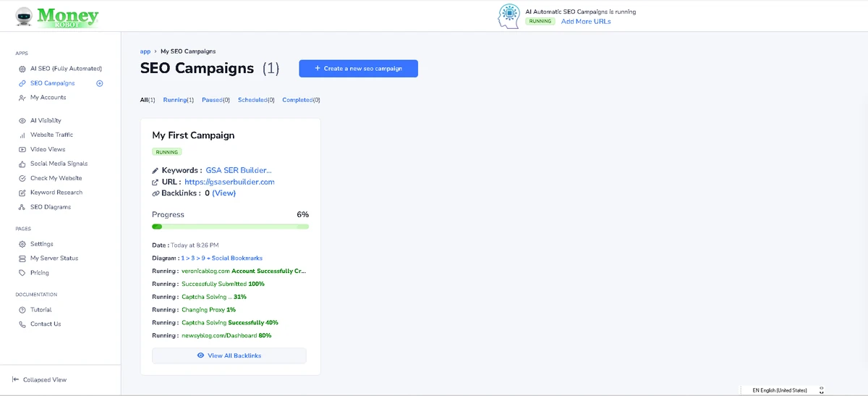This screenshot has height=396, width=868.
Task: Open Website Traffic page
Action: [x=51, y=135]
